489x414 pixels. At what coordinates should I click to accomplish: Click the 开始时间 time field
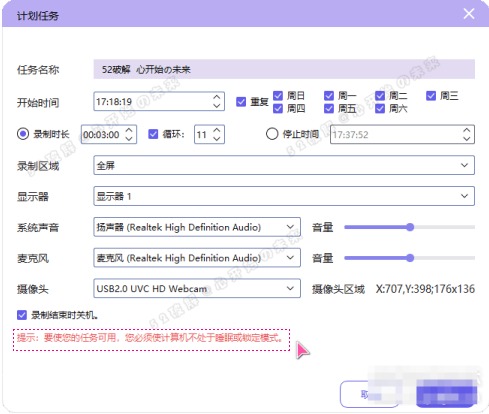pyautogui.click(x=159, y=101)
